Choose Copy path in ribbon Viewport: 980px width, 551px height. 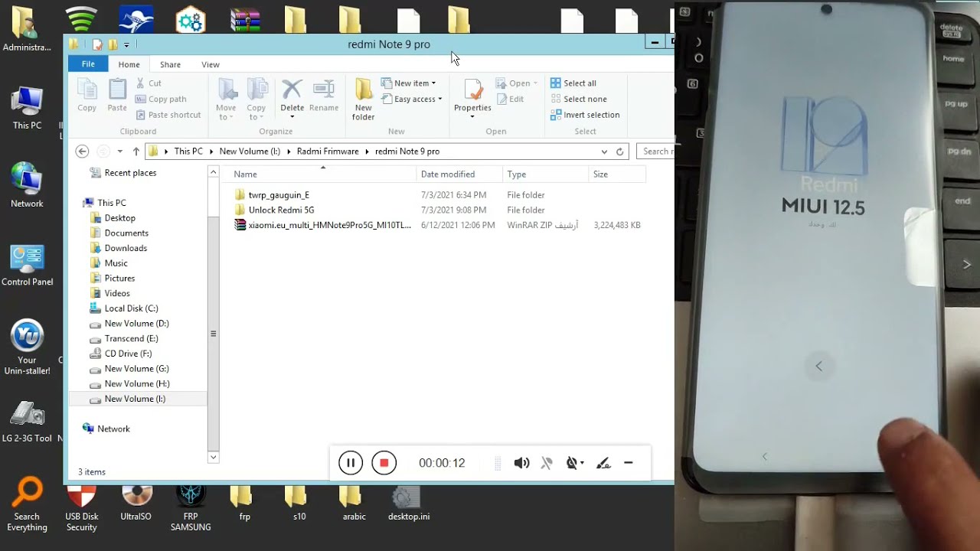click(x=161, y=99)
